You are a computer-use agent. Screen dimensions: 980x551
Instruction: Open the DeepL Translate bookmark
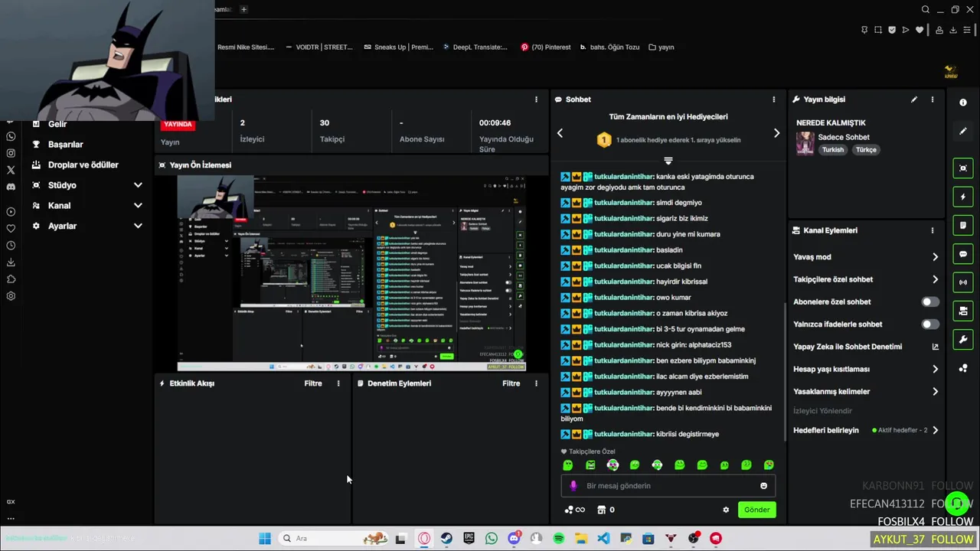475,47
